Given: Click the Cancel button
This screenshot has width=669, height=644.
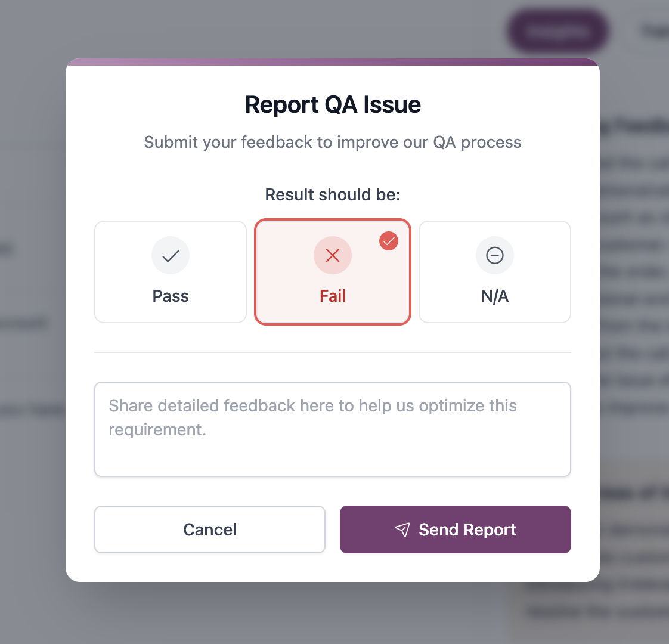Looking at the screenshot, I should click(209, 530).
